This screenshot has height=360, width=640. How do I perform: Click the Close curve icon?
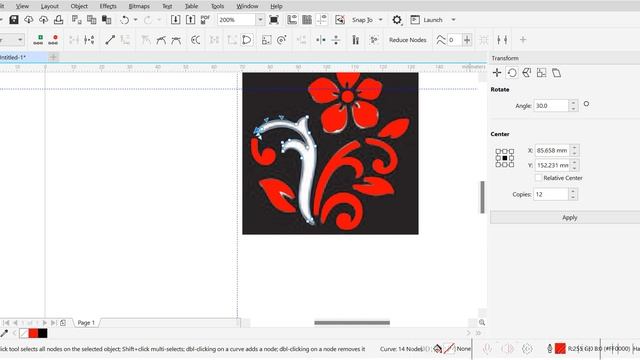(247, 40)
